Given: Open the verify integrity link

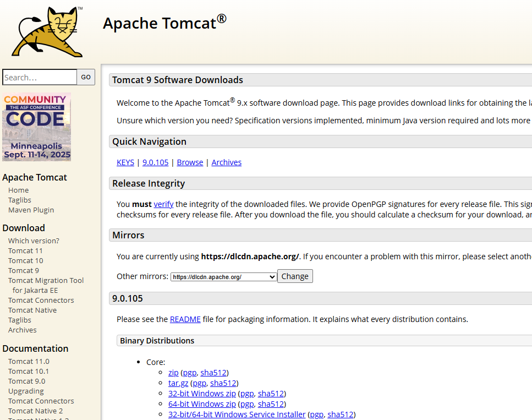Looking at the screenshot, I should click(x=163, y=204).
